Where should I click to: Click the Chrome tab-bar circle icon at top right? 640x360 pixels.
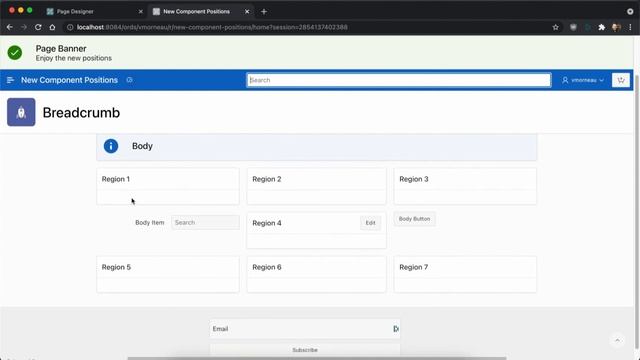(x=630, y=11)
